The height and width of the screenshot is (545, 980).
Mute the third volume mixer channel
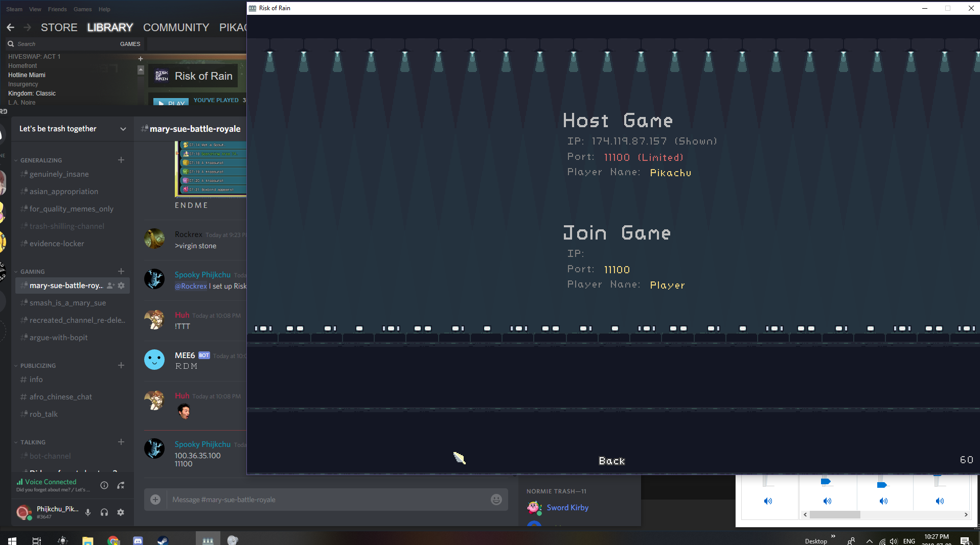point(883,501)
